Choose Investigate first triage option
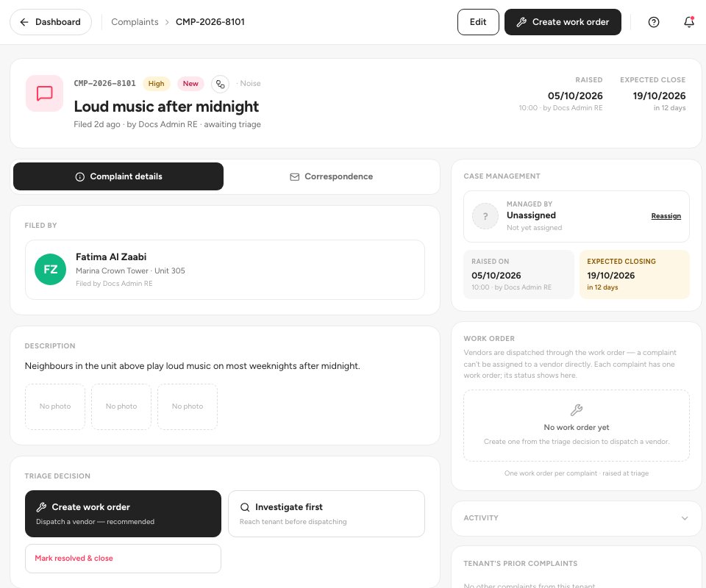Screen dimensions: 706x588 (327, 514)
